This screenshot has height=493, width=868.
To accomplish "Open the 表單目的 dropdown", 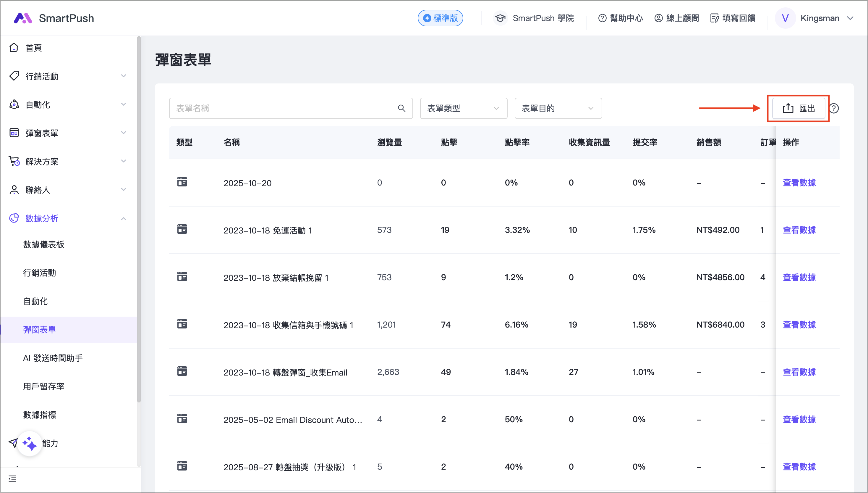I will 558,108.
